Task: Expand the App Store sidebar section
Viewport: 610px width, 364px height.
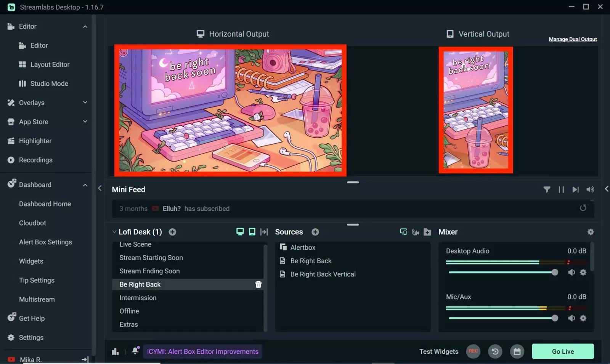Action: coord(85,122)
